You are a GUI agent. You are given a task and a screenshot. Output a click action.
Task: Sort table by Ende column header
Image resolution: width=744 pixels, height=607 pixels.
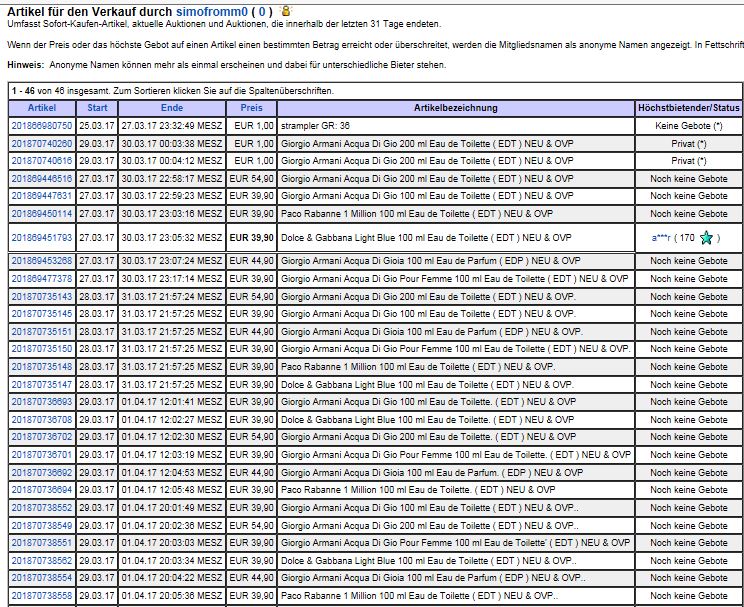click(x=172, y=108)
